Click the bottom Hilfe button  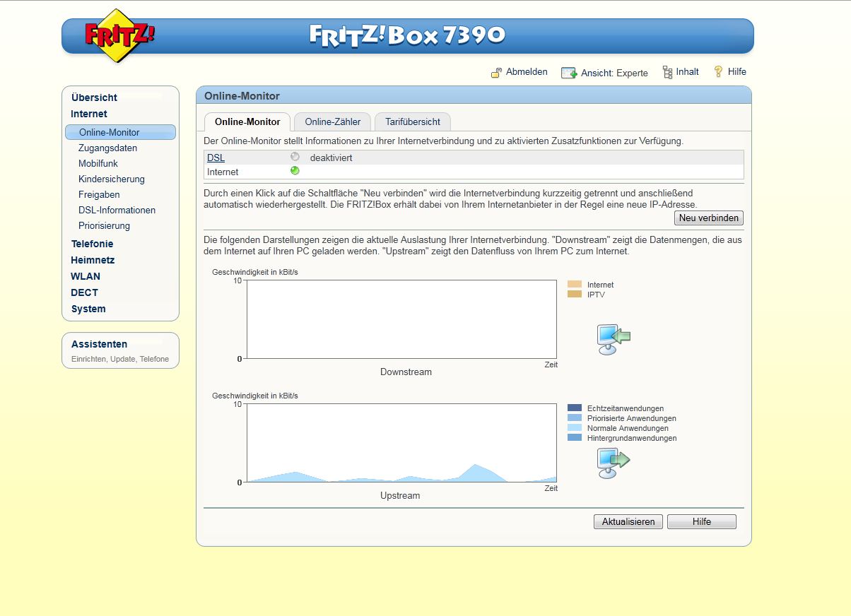(x=702, y=521)
